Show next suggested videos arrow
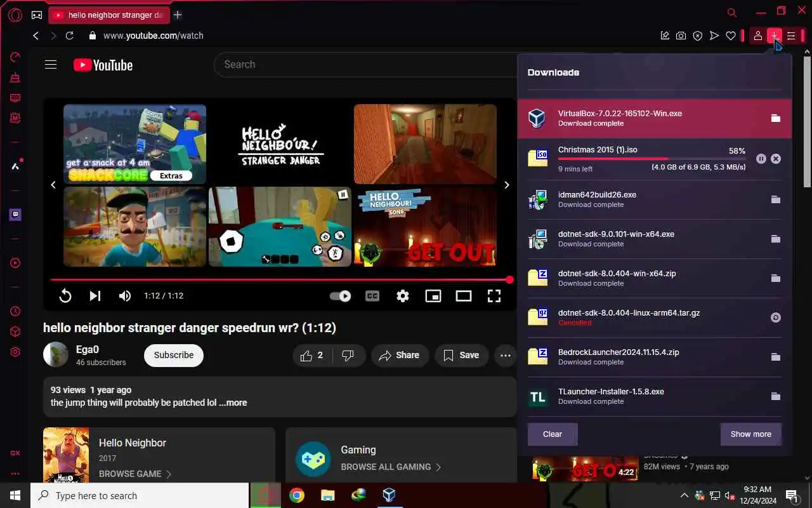The width and height of the screenshot is (812, 508). tap(506, 185)
